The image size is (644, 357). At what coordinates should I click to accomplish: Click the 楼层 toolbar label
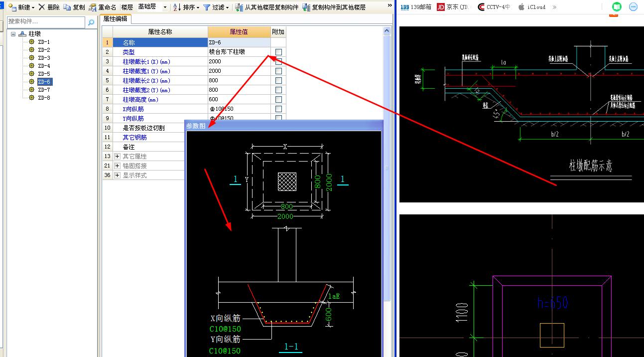pos(128,7)
